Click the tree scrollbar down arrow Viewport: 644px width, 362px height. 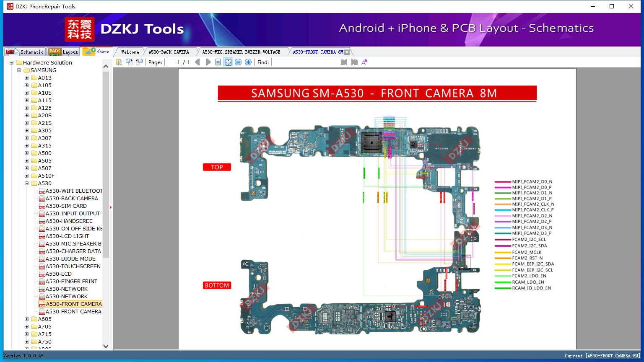point(106,346)
